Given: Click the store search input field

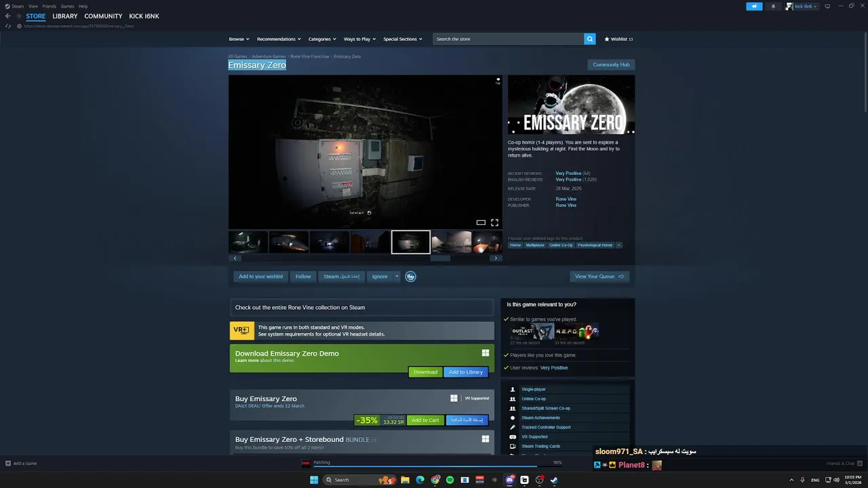Looking at the screenshot, I should coord(509,39).
